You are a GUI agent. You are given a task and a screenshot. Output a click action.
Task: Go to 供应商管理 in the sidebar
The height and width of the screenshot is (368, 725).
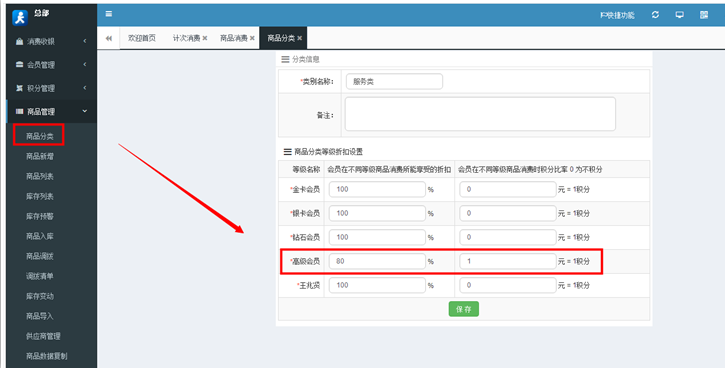tap(43, 336)
